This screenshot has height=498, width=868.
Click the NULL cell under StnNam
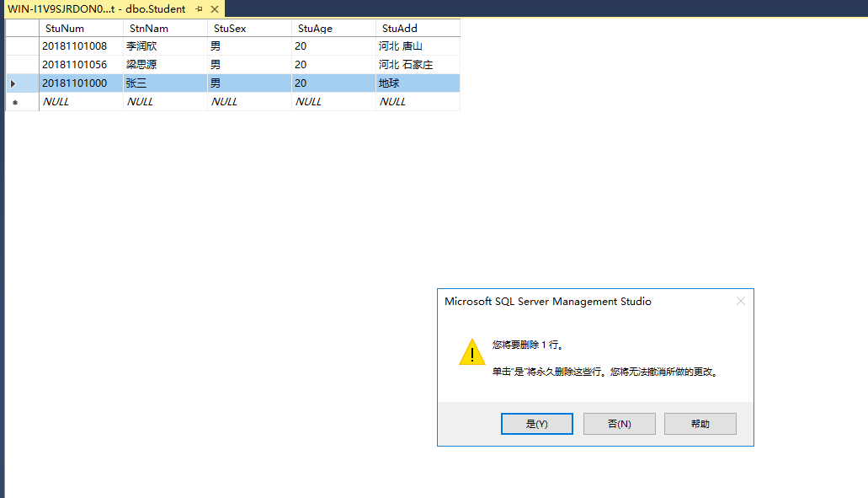pos(165,102)
